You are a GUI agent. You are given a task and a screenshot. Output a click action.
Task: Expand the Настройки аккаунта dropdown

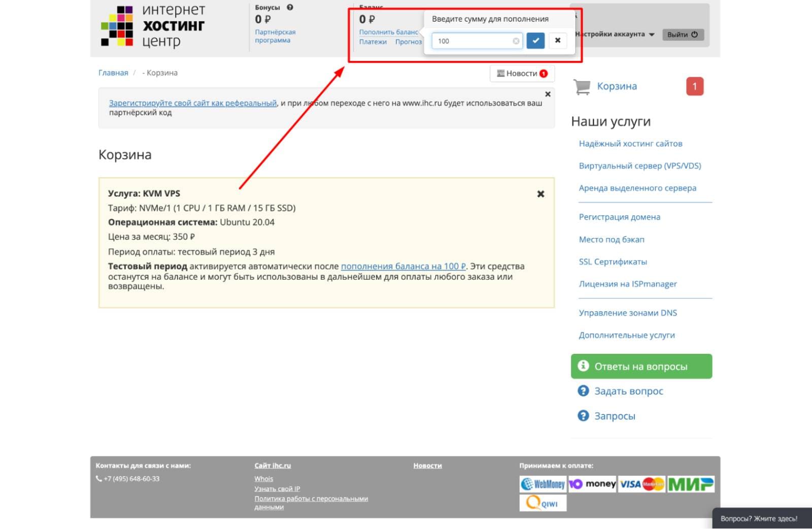[x=615, y=34]
